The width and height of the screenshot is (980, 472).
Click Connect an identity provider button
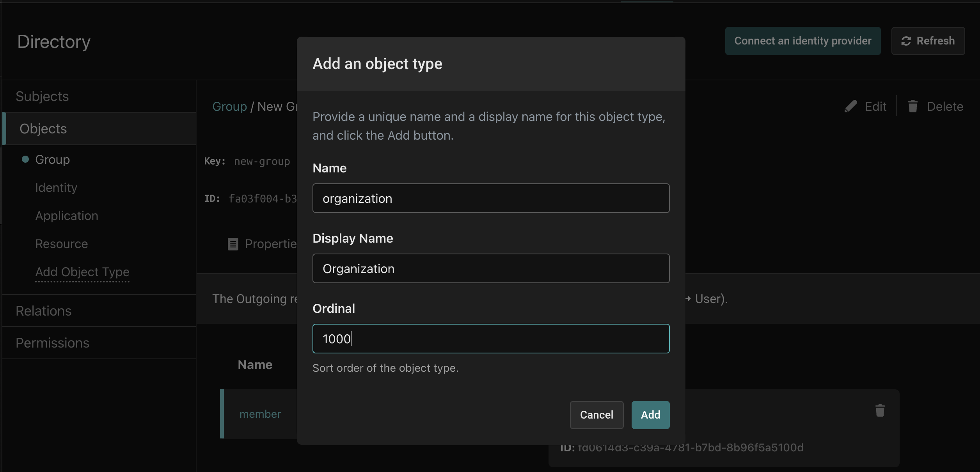pyautogui.click(x=802, y=41)
